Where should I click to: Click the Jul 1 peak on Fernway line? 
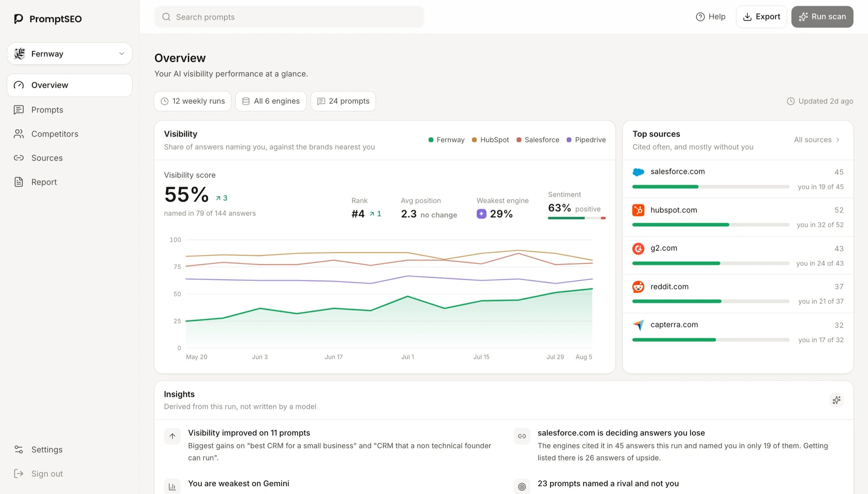(x=408, y=296)
